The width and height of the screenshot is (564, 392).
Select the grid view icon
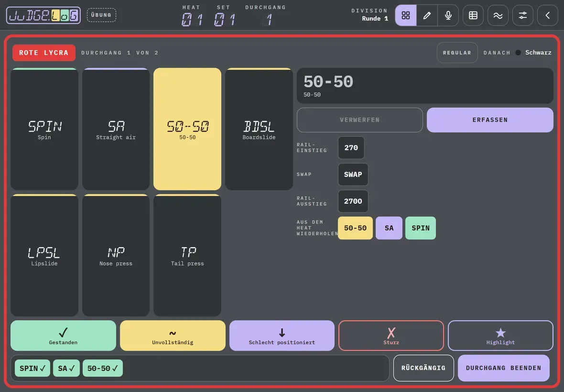[406, 15]
